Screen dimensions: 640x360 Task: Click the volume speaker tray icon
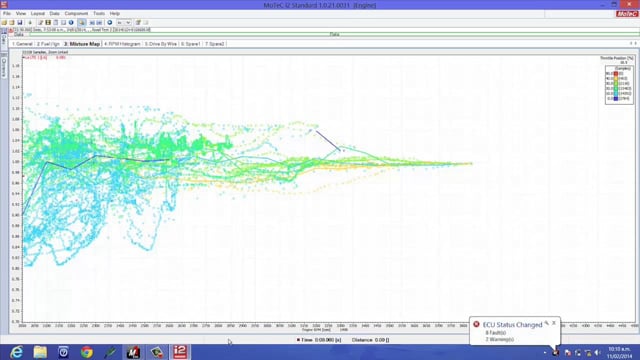point(598,353)
